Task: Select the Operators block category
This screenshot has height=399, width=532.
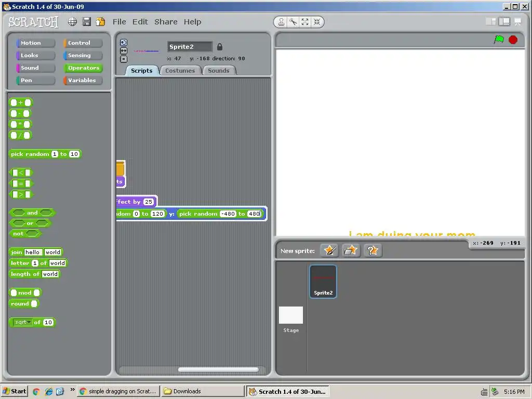Action: click(x=83, y=68)
